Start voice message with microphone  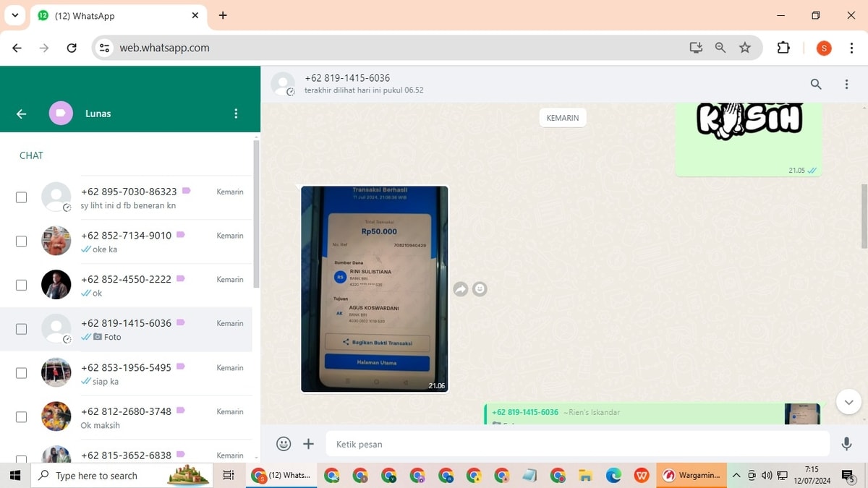click(846, 444)
